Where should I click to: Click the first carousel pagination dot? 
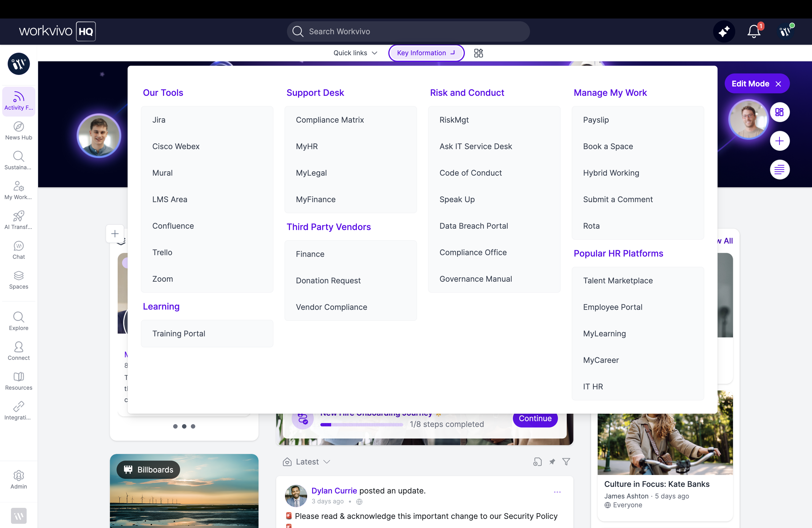pyautogui.click(x=175, y=426)
